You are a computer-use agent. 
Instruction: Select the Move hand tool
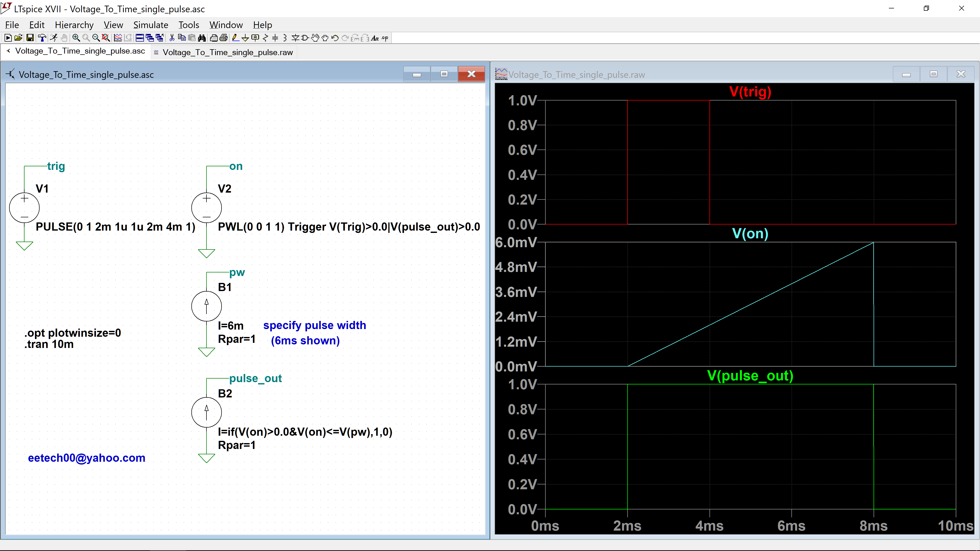[x=315, y=38]
